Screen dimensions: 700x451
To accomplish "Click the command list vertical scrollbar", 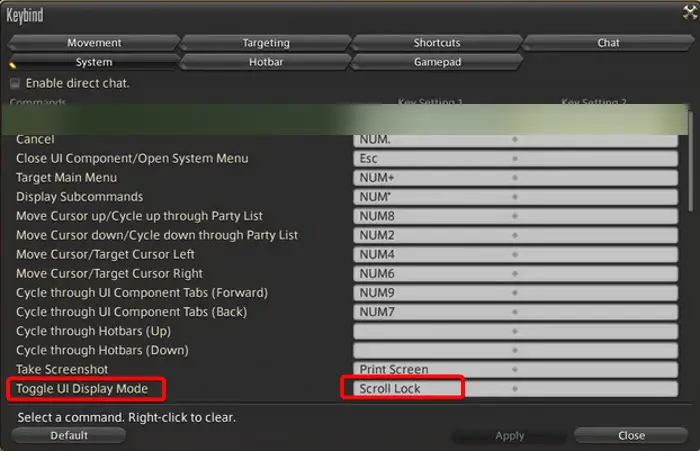I will tap(691, 161).
